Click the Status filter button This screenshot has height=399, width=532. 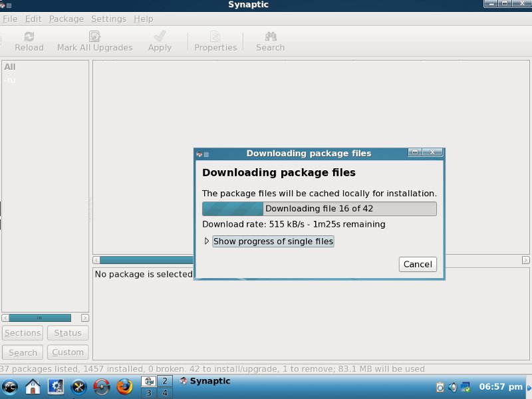[68, 333]
